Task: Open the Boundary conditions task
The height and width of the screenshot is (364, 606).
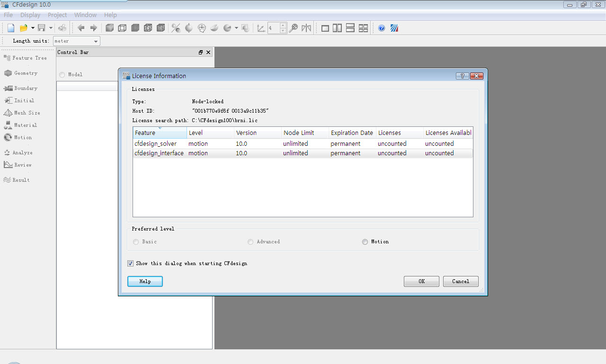Action: [x=20, y=89]
